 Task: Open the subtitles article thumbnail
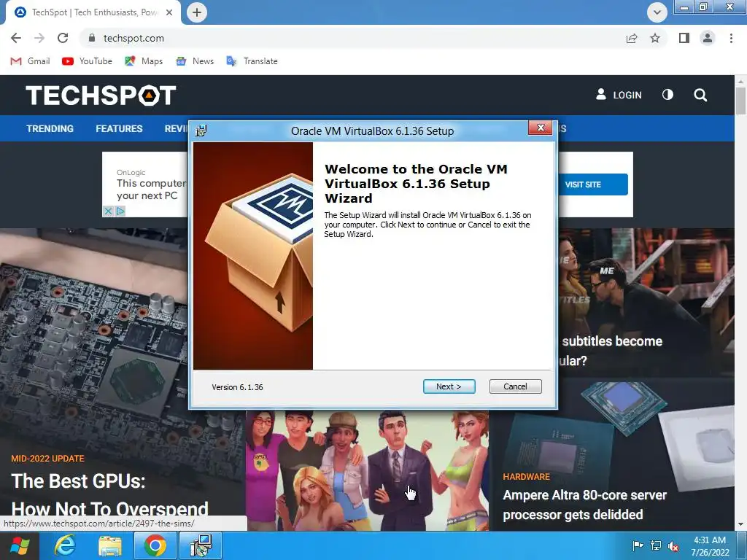pos(646,303)
